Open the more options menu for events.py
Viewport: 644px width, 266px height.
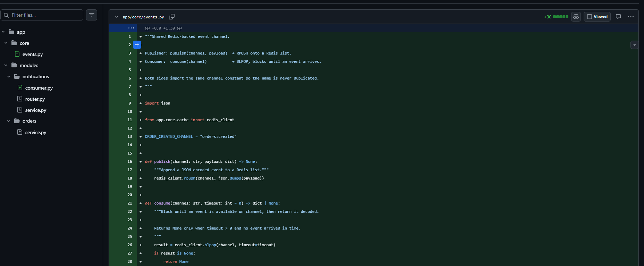click(x=631, y=17)
